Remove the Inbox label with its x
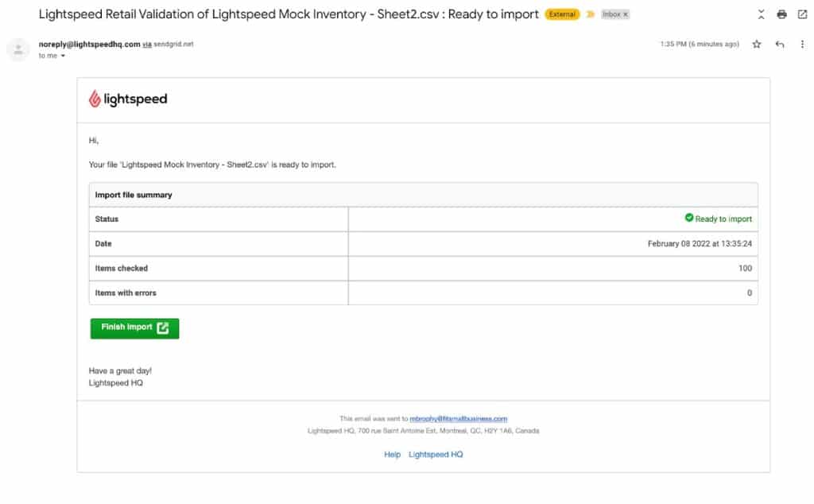 point(627,14)
